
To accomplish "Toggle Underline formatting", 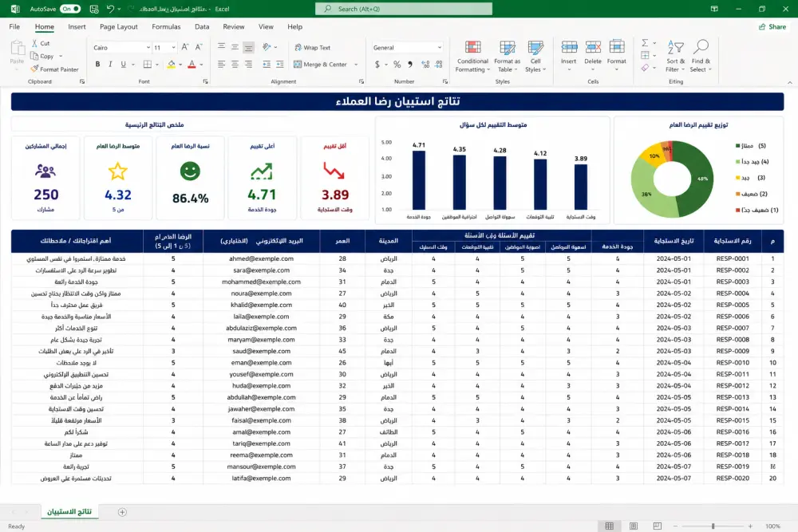I will 123,64.
